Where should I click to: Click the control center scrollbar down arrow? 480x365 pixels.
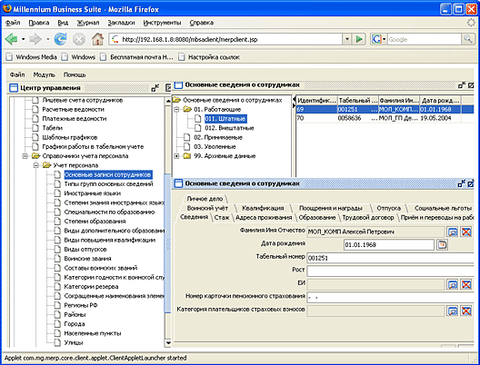(168, 343)
